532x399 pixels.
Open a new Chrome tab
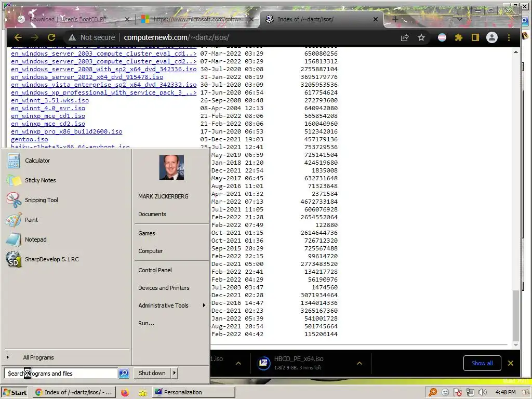click(x=395, y=19)
